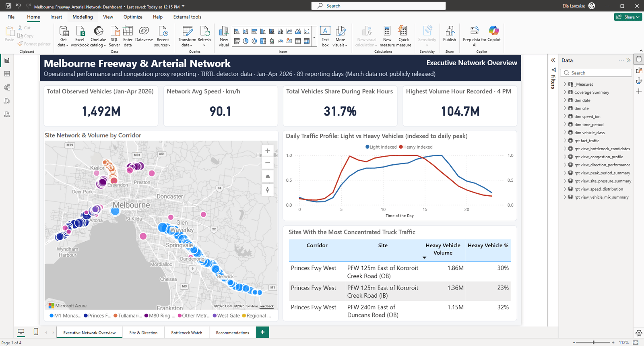The image size is (644, 346).
Task: Insert a treemap visual
Action: [x=263, y=41]
